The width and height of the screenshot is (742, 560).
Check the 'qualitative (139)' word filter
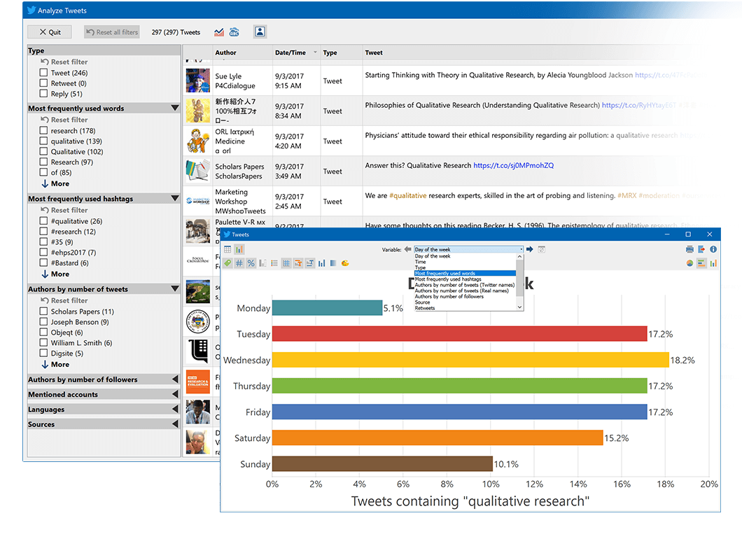point(43,141)
